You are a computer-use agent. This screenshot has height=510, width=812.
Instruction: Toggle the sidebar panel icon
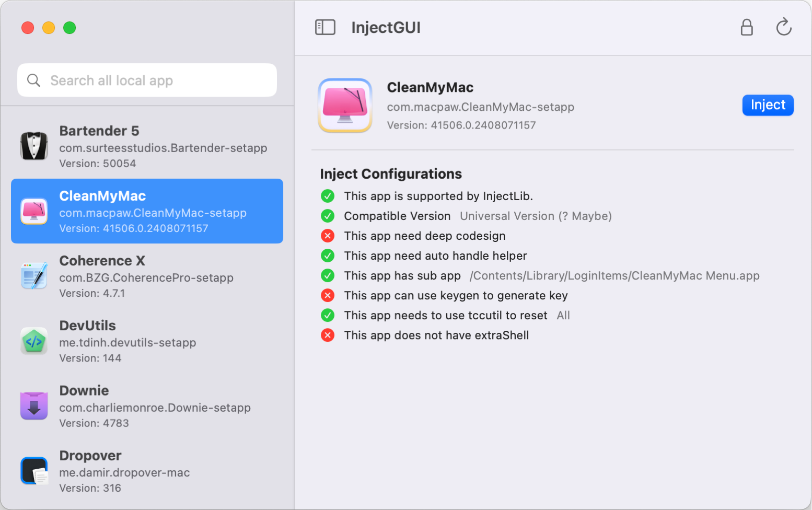coord(325,27)
